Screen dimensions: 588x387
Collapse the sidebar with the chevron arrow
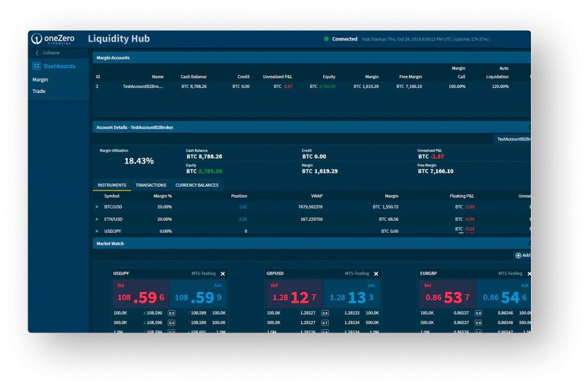37,53
